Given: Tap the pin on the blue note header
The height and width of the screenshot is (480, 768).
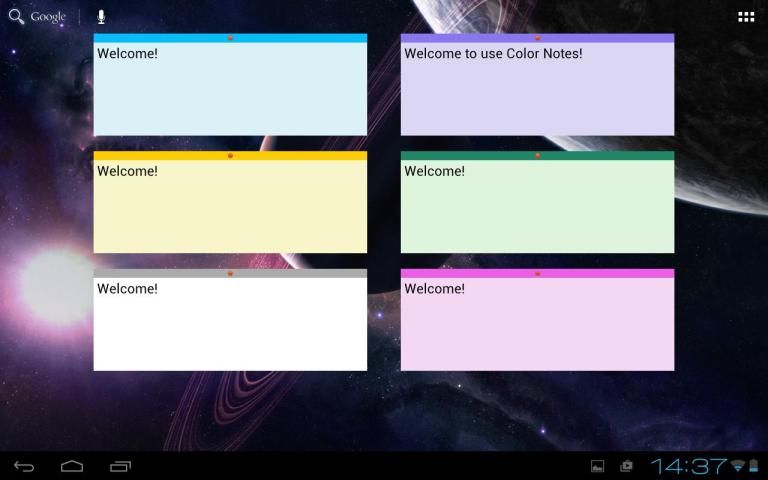Looking at the screenshot, I should 230,38.
